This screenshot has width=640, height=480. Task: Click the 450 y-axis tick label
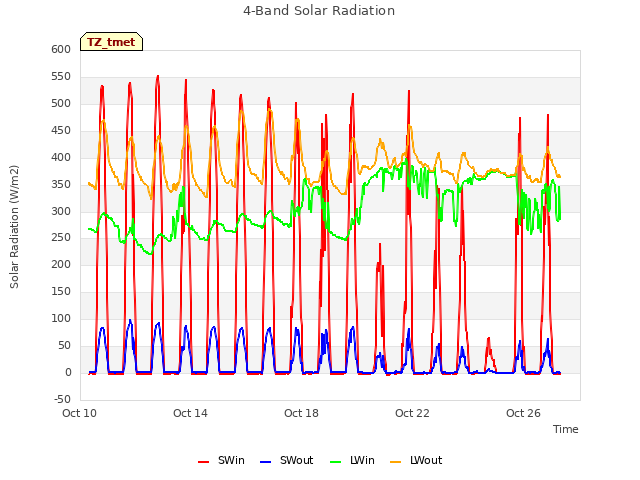click(x=61, y=130)
